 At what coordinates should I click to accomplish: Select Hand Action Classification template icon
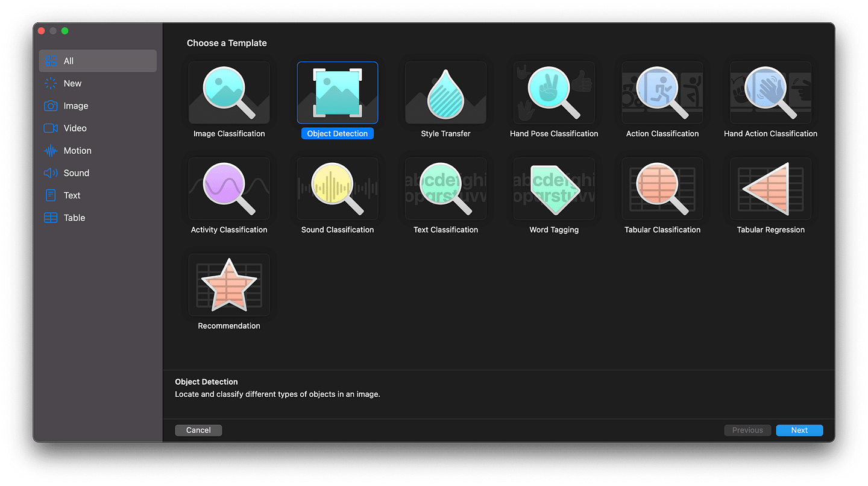coord(770,93)
